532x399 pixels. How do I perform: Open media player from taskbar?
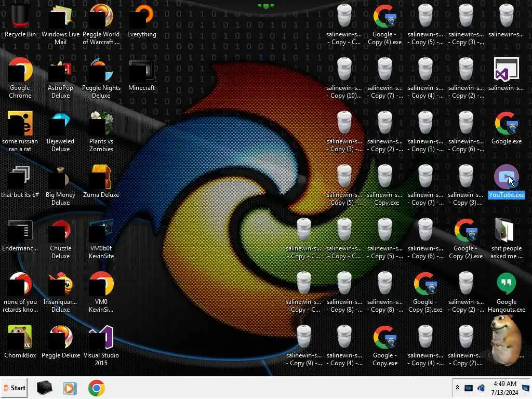pos(70,388)
